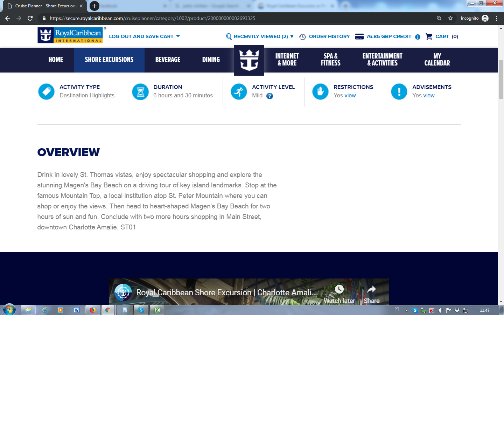
Task: Select the Shore Excursions nav tab
Action: point(109,60)
